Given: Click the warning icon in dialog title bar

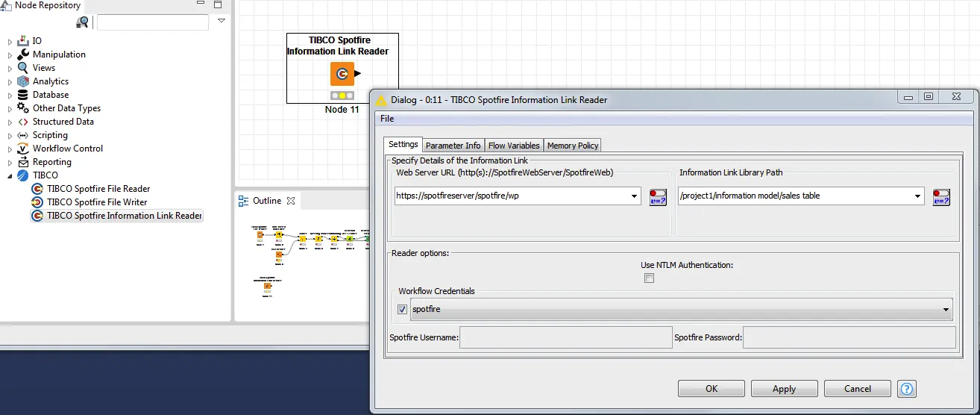Looking at the screenshot, I should [381, 100].
